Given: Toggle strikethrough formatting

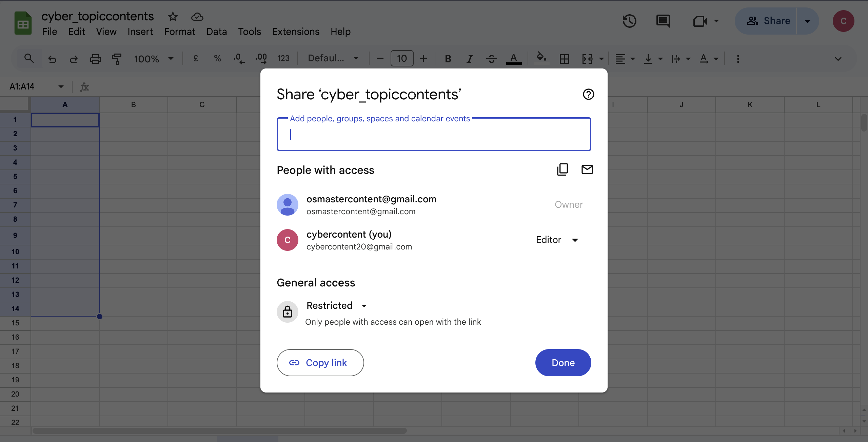Looking at the screenshot, I should point(491,58).
